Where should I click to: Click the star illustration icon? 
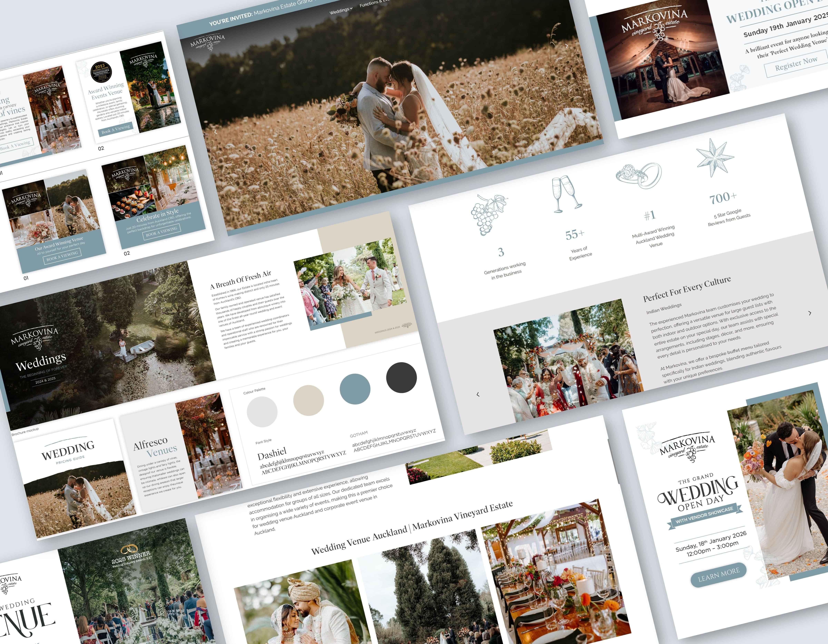(x=715, y=158)
